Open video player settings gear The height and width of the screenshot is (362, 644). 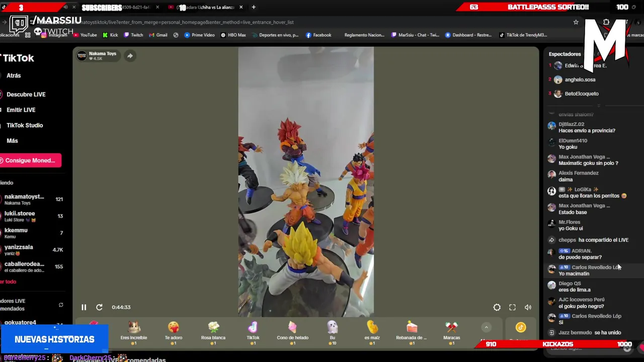tap(497, 307)
